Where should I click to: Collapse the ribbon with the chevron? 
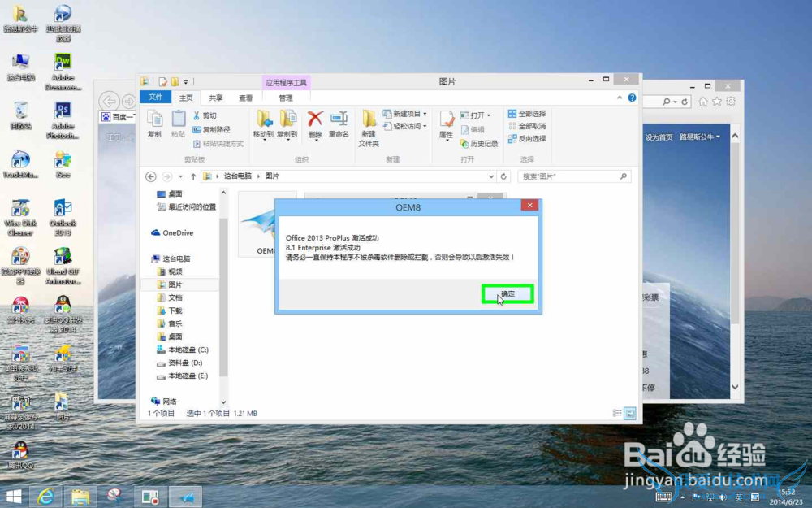(620, 98)
